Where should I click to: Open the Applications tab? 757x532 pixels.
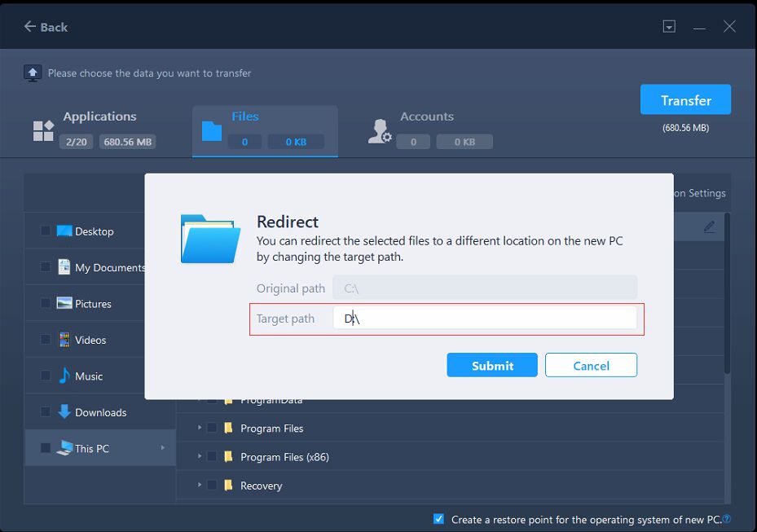coord(93,130)
